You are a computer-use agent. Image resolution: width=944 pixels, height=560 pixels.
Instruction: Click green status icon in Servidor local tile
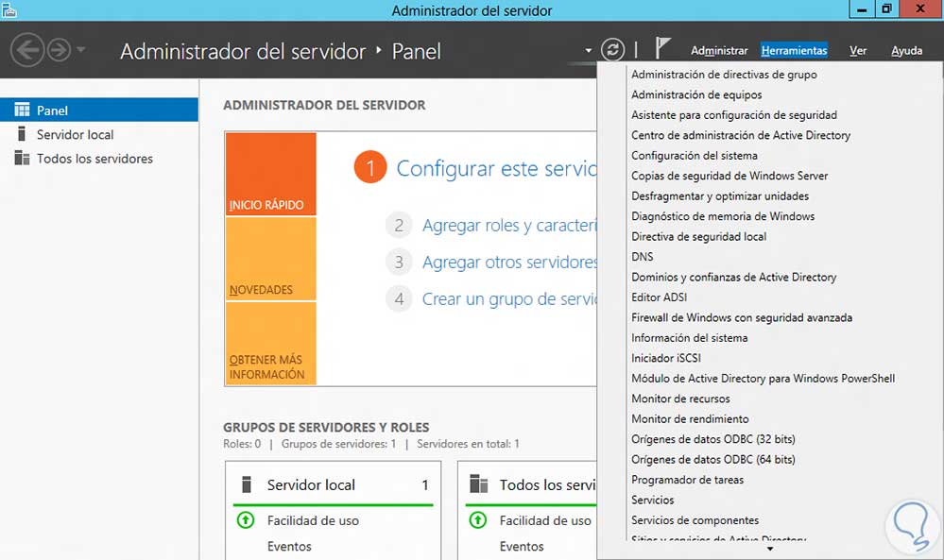pos(246,519)
